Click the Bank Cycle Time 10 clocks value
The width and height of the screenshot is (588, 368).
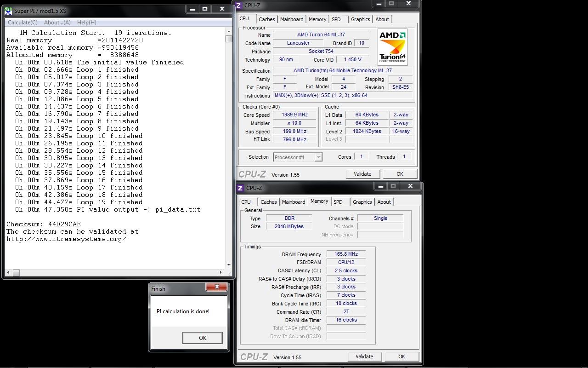click(346, 304)
